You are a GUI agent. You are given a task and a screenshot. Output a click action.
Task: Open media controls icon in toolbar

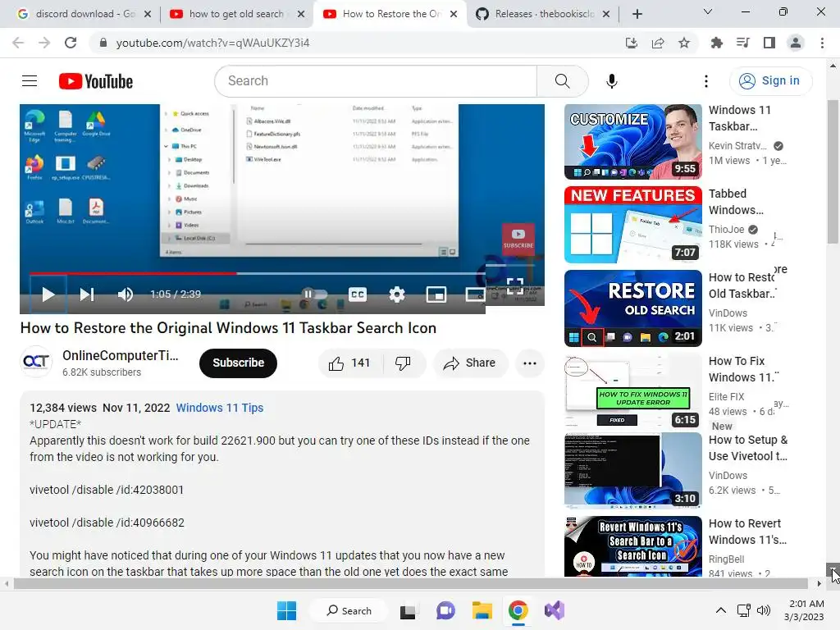pos(743,43)
